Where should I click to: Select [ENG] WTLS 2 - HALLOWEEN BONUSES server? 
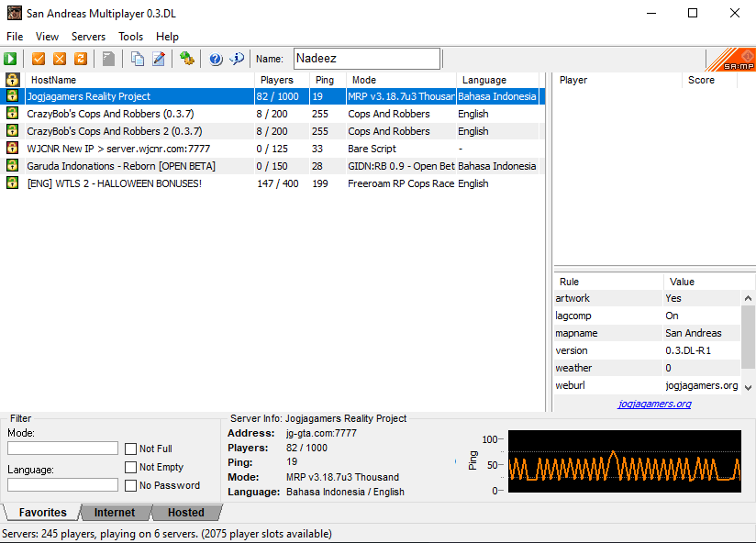272,183
